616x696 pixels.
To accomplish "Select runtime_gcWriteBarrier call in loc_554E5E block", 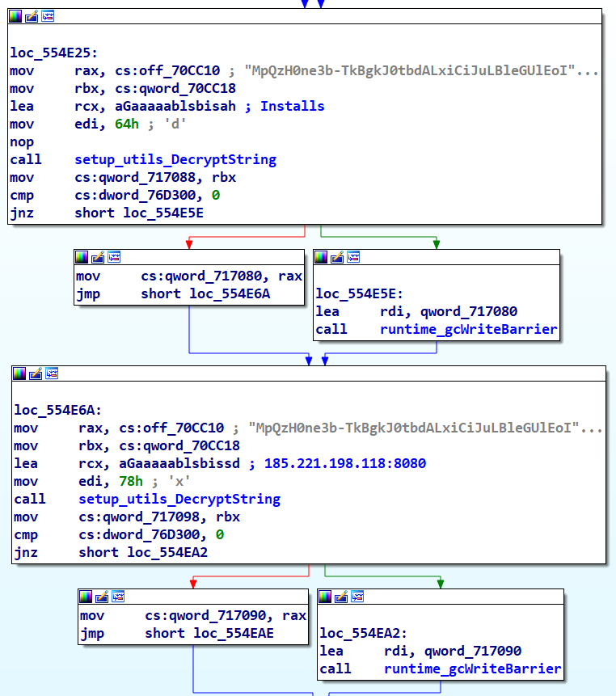I will pos(468,329).
